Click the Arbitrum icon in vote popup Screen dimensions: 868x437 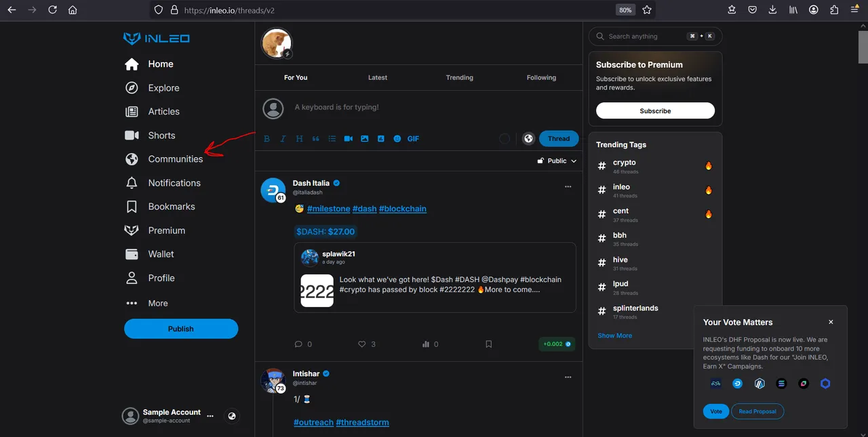pyautogui.click(x=759, y=383)
